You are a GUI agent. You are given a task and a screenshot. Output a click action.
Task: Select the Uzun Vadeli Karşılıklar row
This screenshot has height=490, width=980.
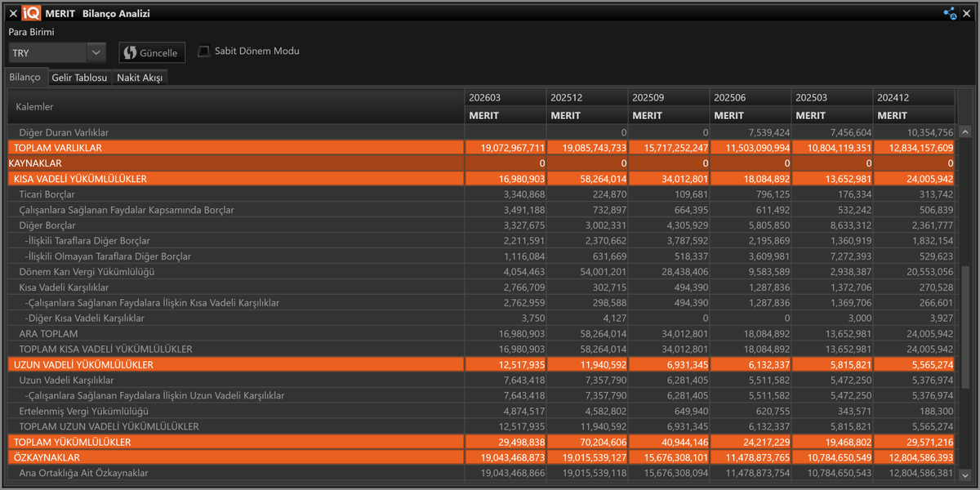[x=481, y=381]
